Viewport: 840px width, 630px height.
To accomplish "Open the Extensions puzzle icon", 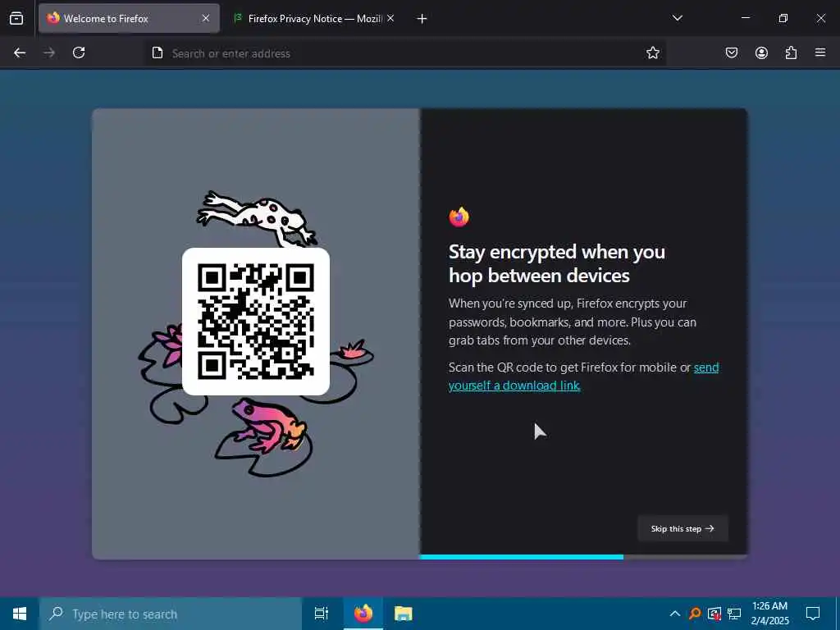I will pos(791,52).
